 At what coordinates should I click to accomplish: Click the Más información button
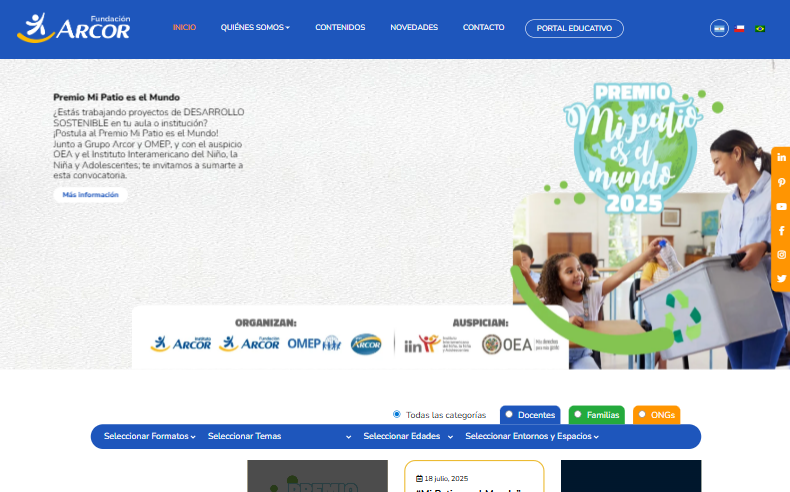[x=91, y=195]
